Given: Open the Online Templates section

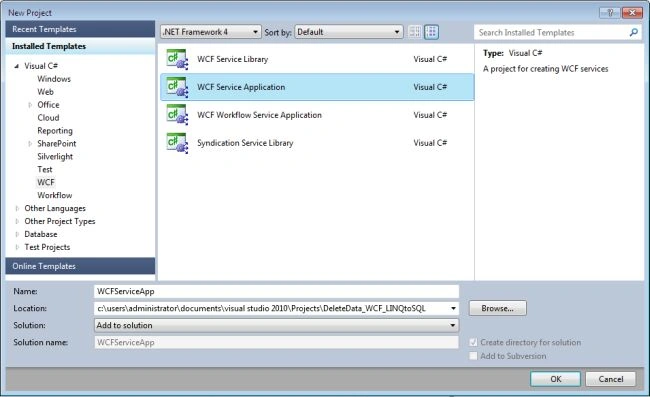Looking at the screenshot, I should [80, 266].
